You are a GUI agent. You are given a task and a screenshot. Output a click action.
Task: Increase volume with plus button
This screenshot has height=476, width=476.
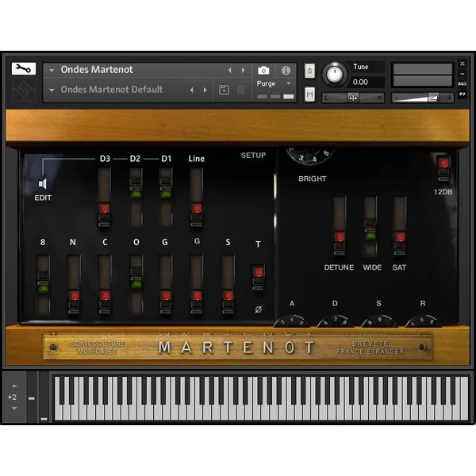click(x=449, y=98)
